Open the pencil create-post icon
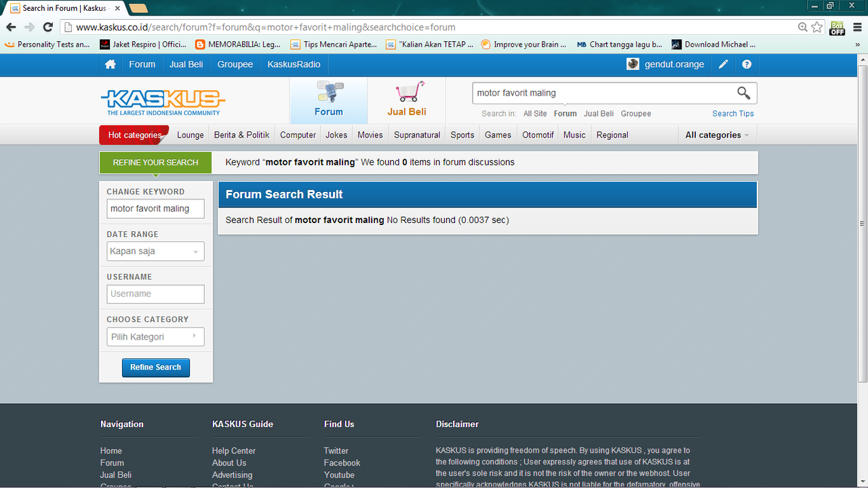The image size is (868, 488). [724, 64]
